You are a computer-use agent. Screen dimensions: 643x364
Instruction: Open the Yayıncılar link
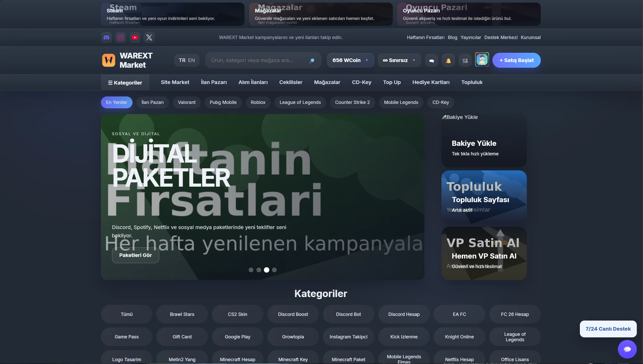(471, 37)
